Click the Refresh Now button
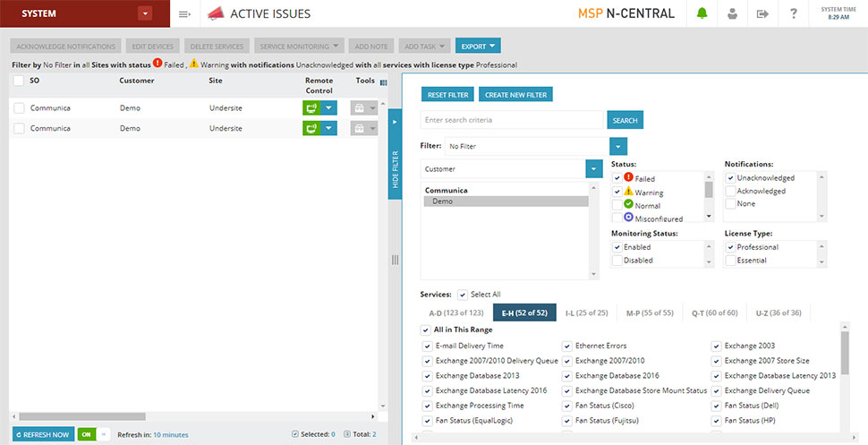Screen dimensions: 868x445 coord(43,434)
